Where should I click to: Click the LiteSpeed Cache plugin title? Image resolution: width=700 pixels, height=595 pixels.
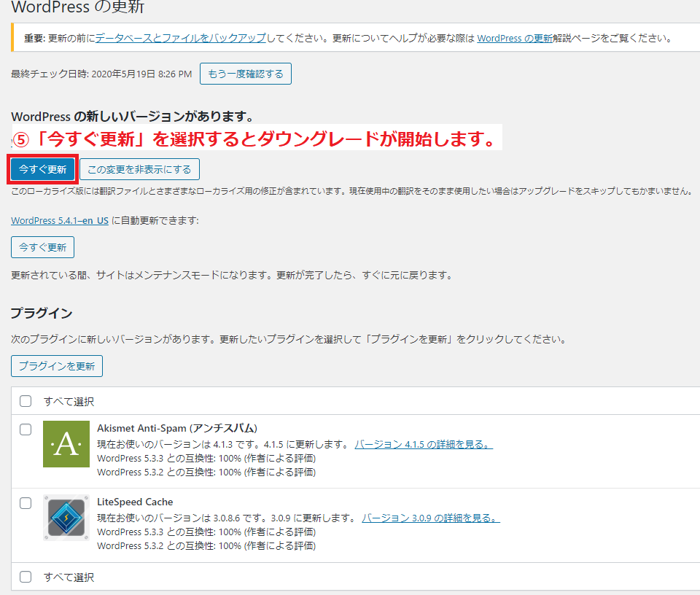point(135,502)
